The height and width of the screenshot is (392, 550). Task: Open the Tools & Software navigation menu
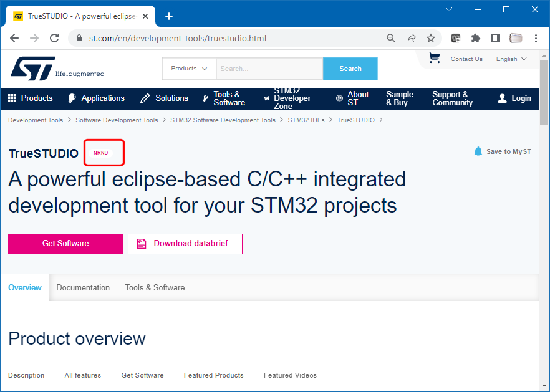point(224,98)
